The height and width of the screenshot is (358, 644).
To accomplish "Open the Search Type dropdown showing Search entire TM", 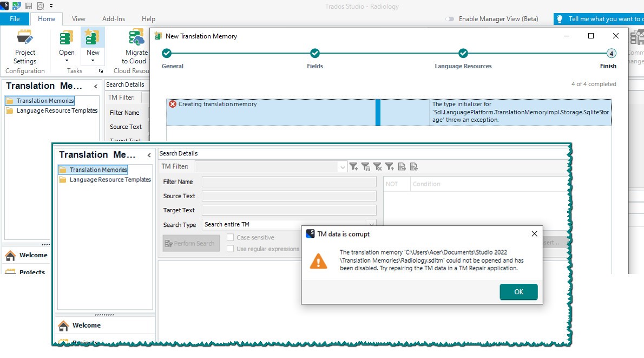I will tap(289, 224).
